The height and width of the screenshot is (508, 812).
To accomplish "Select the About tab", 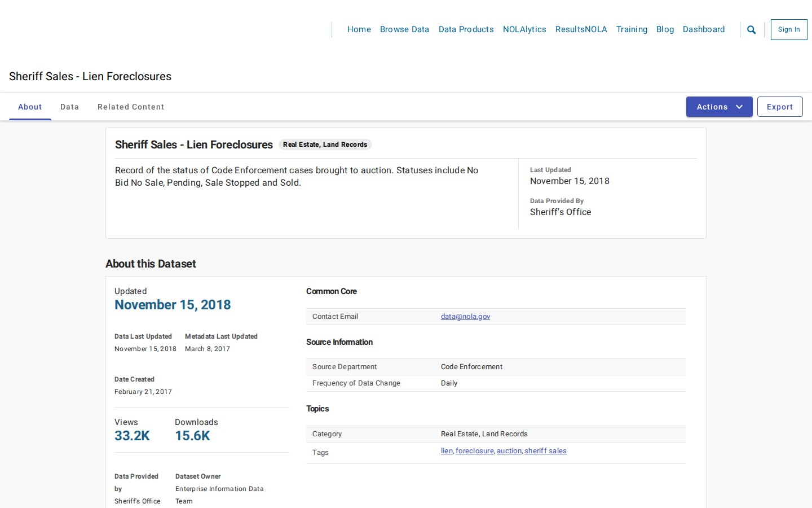I will pos(30,107).
